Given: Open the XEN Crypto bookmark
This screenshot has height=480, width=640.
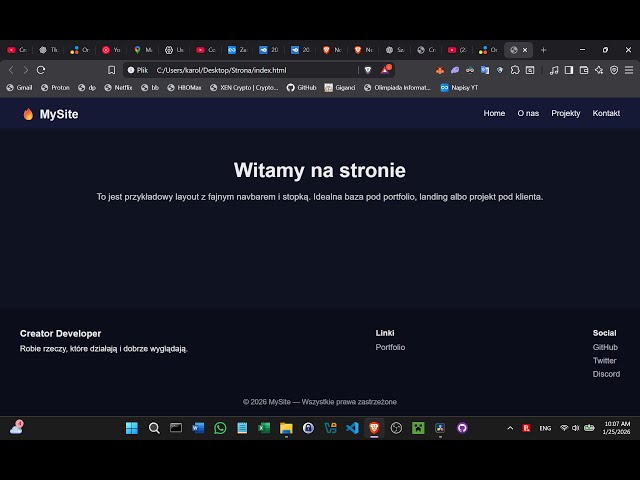Looking at the screenshot, I should 244,87.
